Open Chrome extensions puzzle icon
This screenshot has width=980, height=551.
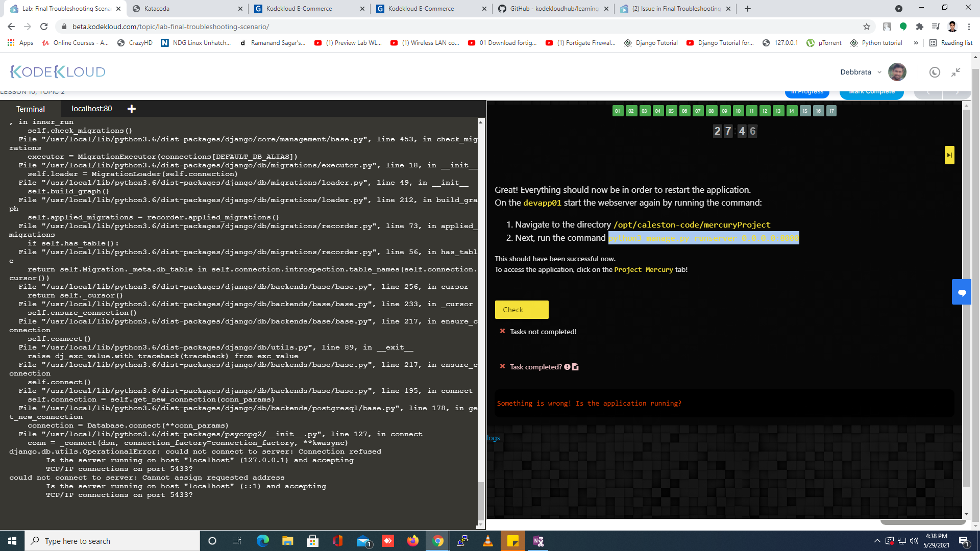coord(919,27)
